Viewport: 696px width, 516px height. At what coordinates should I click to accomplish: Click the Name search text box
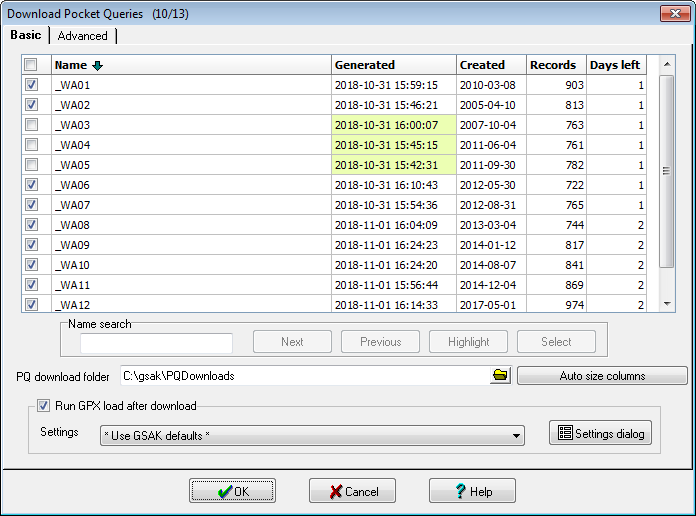[x=156, y=343]
